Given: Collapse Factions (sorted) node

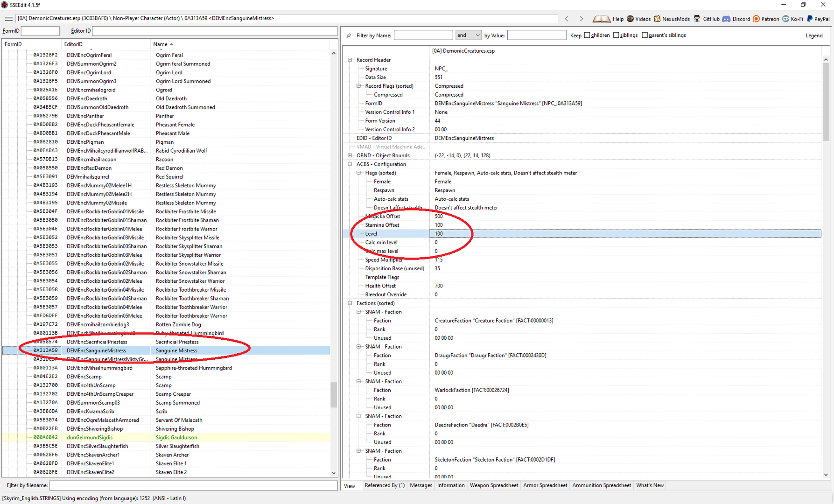Looking at the screenshot, I should click(350, 303).
